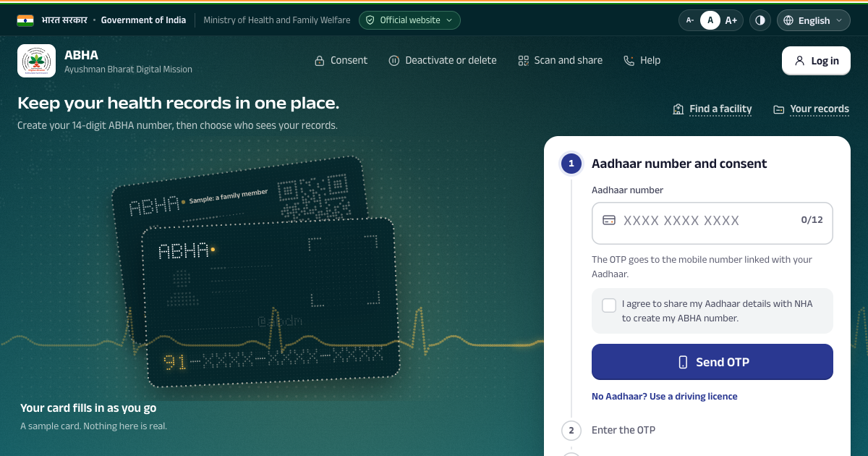Click the 0/12 character counter

pos(812,220)
